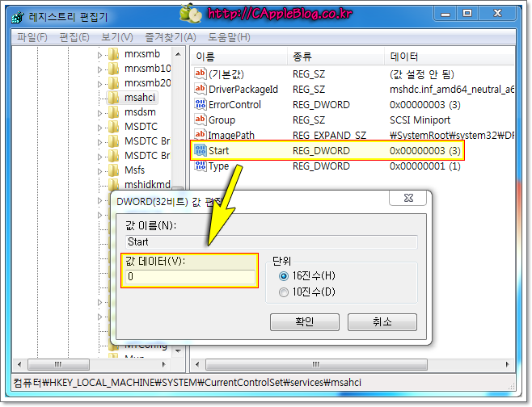Expand the MSDTC tree node
The image size is (532, 407).
coord(100,127)
